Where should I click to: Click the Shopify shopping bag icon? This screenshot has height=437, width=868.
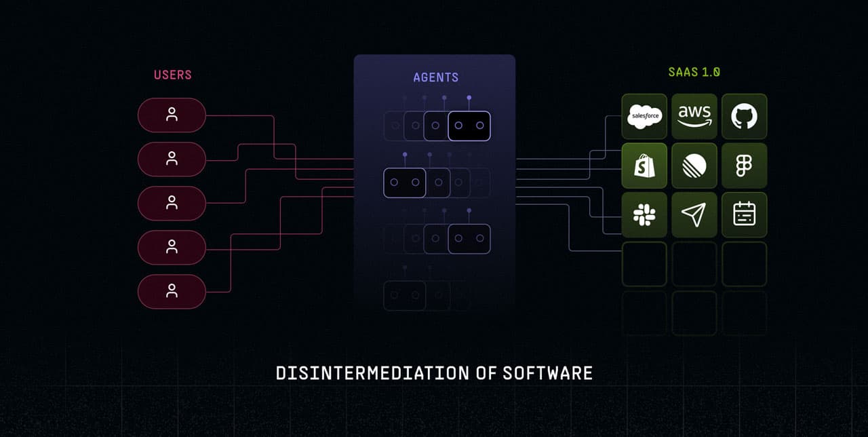[644, 166]
